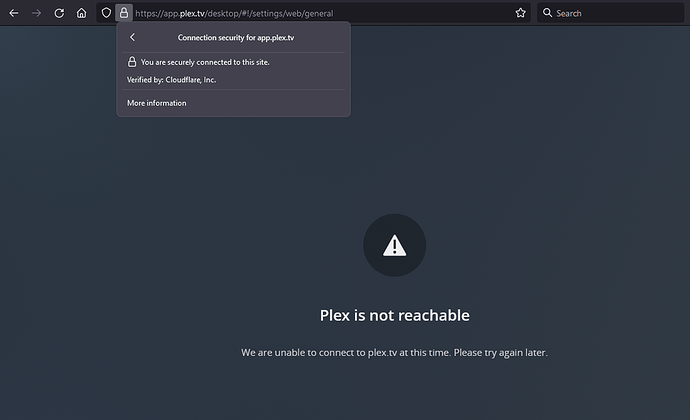Click 'You are securely connected to this site.'
The width and height of the screenshot is (690, 420).
click(205, 62)
